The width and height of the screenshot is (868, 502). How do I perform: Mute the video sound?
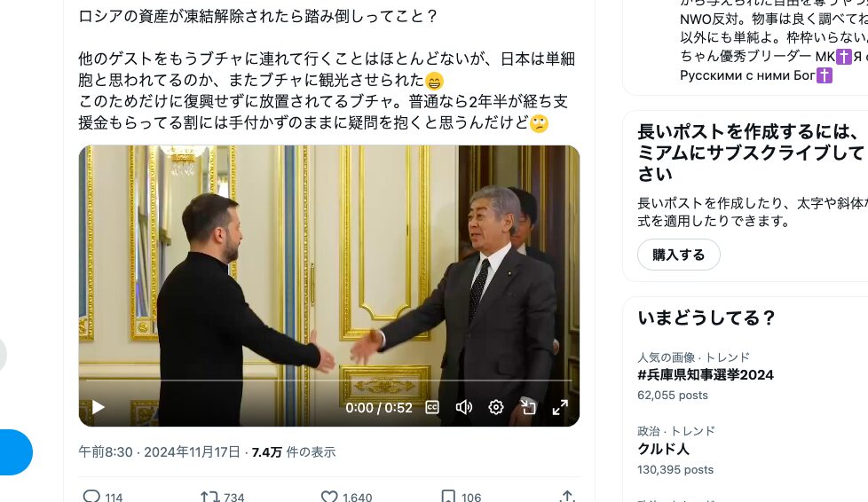pyautogui.click(x=464, y=408)
